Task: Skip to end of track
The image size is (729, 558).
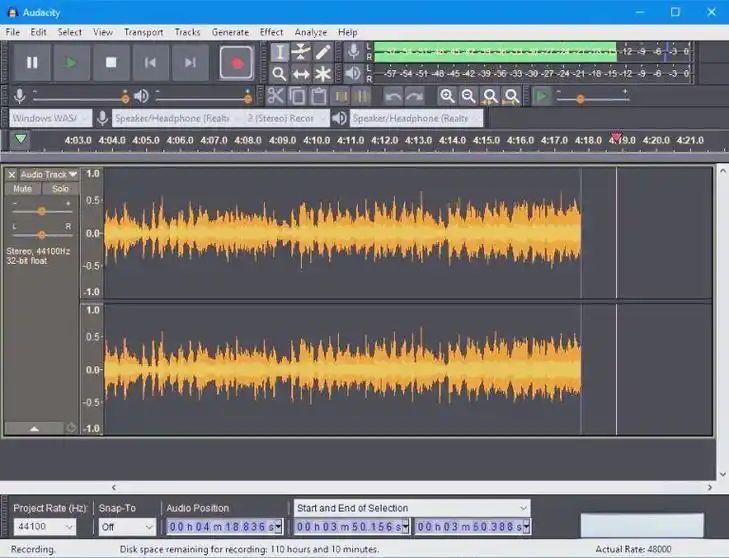Action: point(190,62)
